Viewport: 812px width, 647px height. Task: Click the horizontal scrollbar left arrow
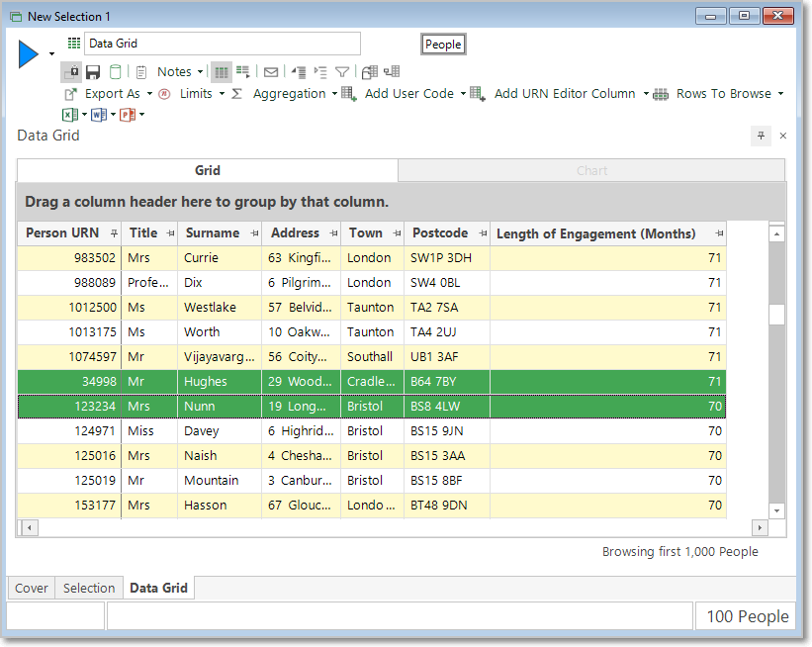coord(30,528)
